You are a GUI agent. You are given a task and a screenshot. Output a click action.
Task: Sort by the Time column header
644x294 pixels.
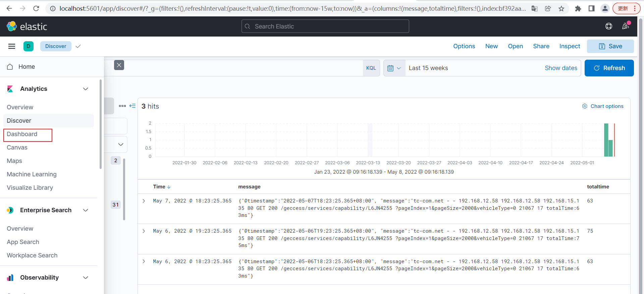[162, 187]
